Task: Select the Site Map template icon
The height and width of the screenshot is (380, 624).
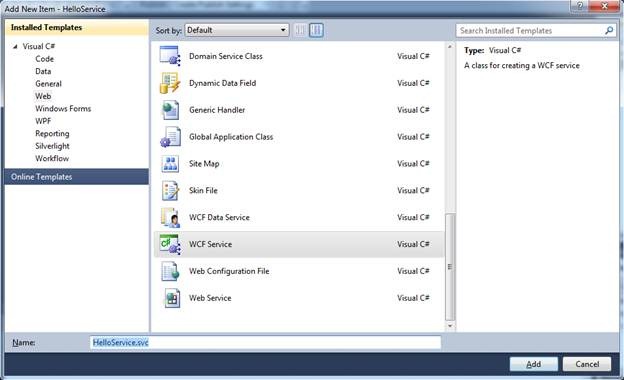Action: [x=170, y=164]
